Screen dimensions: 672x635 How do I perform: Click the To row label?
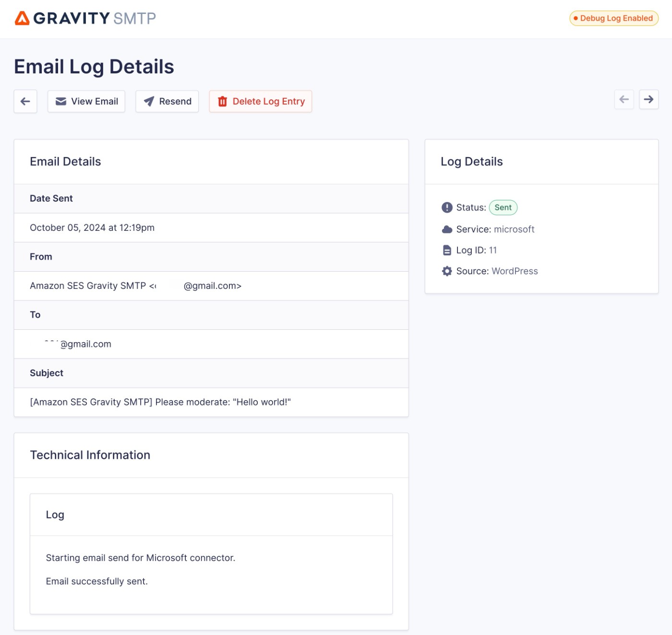[x=35, y=315]
